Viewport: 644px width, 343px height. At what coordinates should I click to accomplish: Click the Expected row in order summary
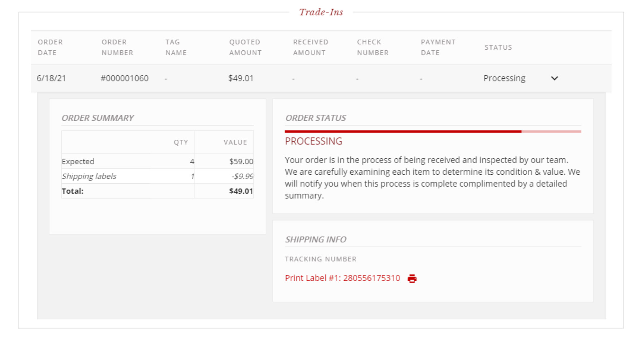[x=157, y=161]
